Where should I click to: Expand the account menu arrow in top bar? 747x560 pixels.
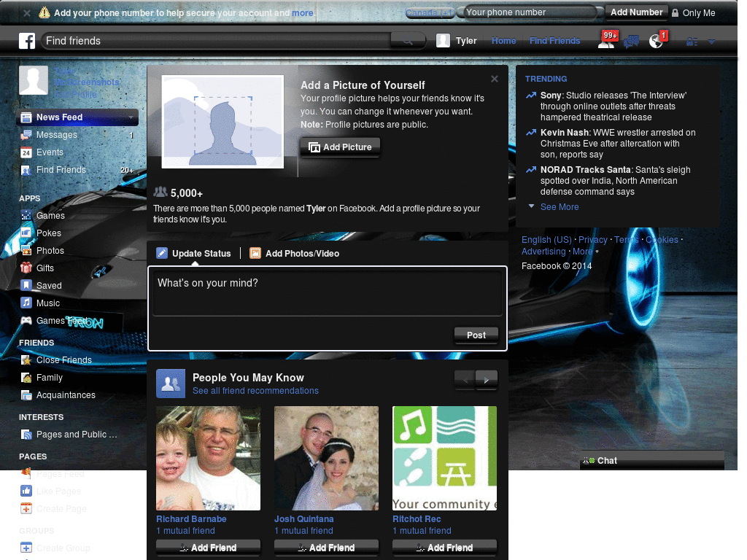711,42
